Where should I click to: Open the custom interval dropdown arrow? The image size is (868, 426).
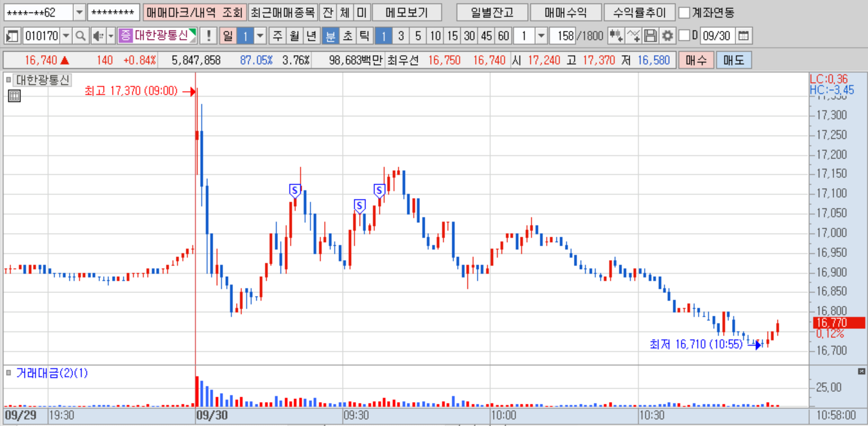click(x=542, y=36)
